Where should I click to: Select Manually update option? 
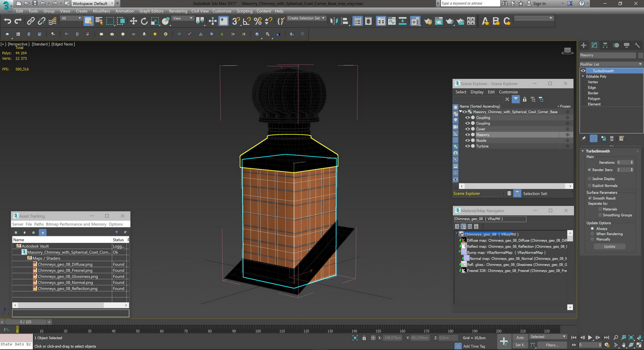(x=592, y=239)
